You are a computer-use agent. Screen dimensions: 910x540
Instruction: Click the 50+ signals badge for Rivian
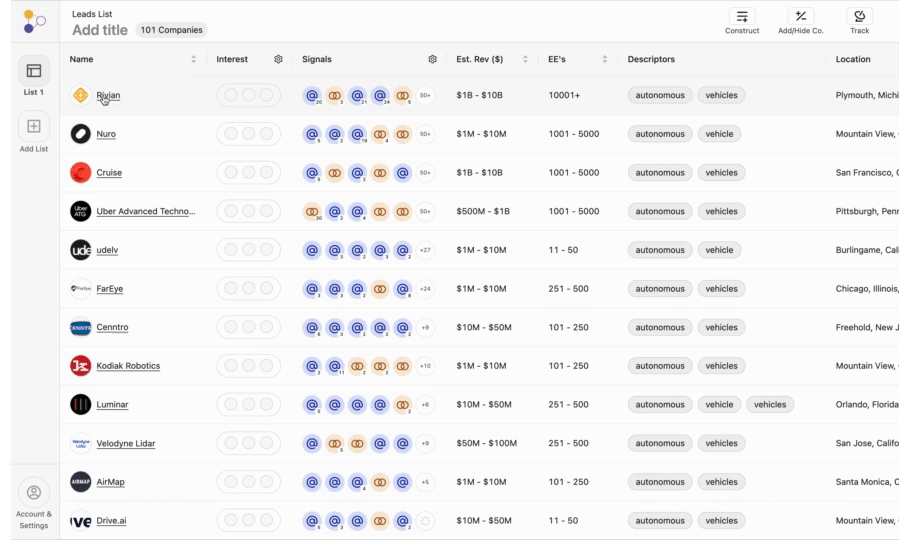point(425,95)
